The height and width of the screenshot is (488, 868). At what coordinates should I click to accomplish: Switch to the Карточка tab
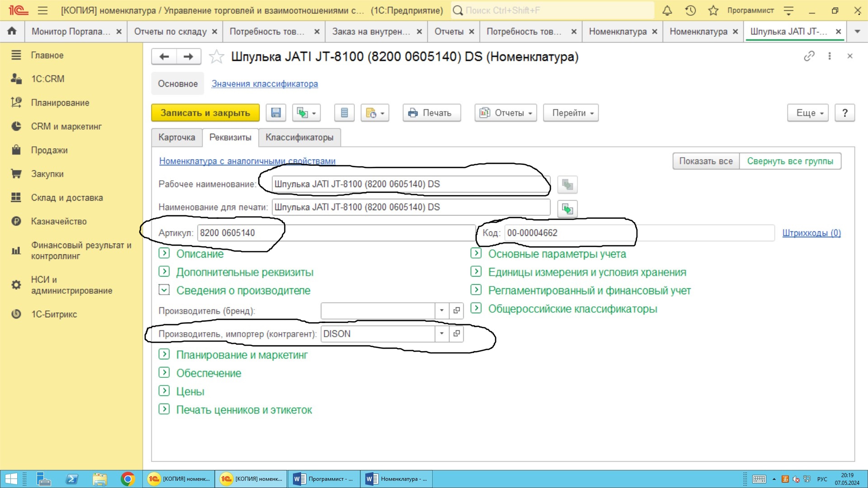pyautogui.click(x=177, y=137)
